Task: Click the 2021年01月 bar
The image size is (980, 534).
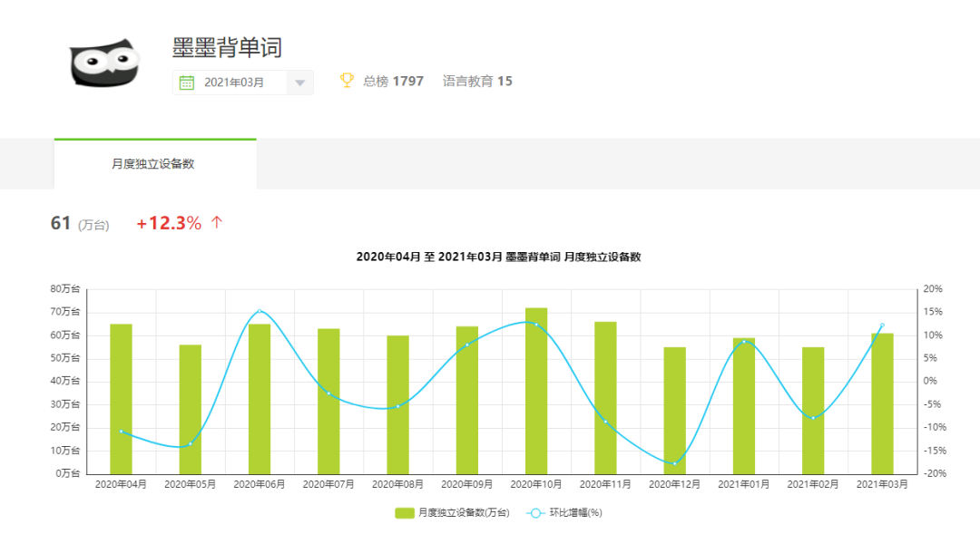Action: [744, 406]
